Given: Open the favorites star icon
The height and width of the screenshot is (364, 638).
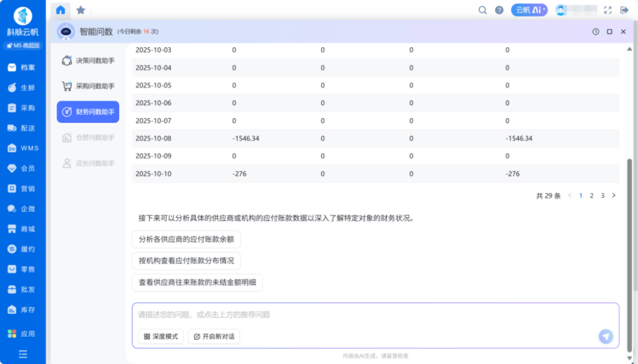Looking at the screenshot, I should click(x=81, y=10).
